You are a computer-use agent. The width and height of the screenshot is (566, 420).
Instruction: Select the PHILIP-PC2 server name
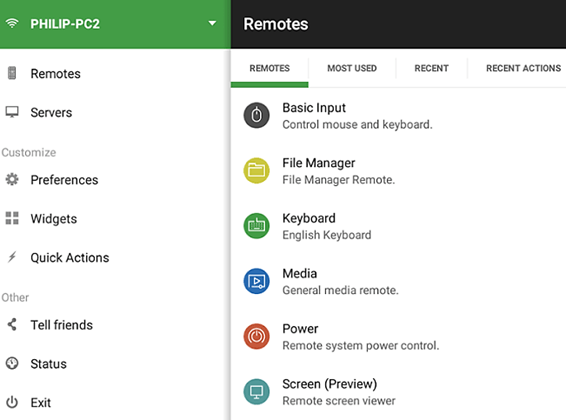65,24
